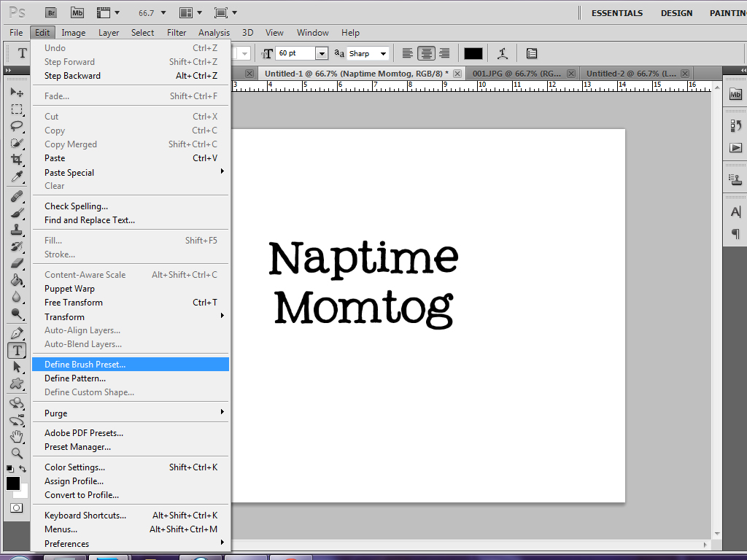Toggle left text alignment

click(407, 53)
